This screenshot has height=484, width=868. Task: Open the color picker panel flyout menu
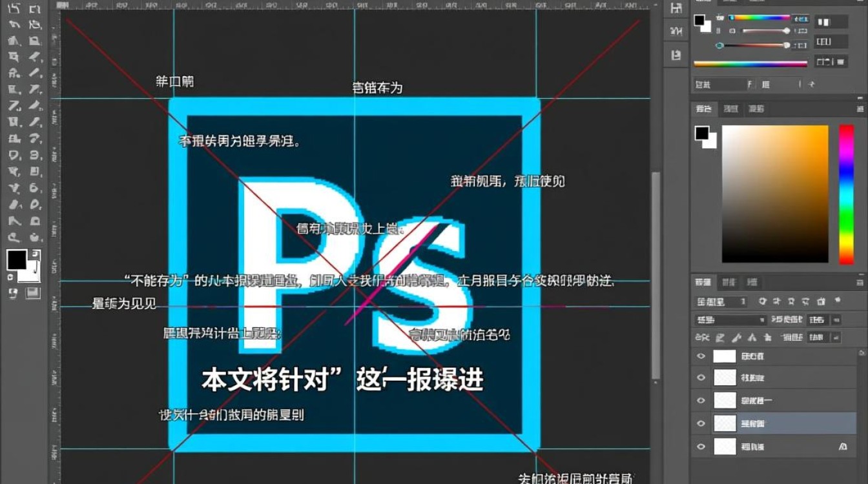coord(859,109)
